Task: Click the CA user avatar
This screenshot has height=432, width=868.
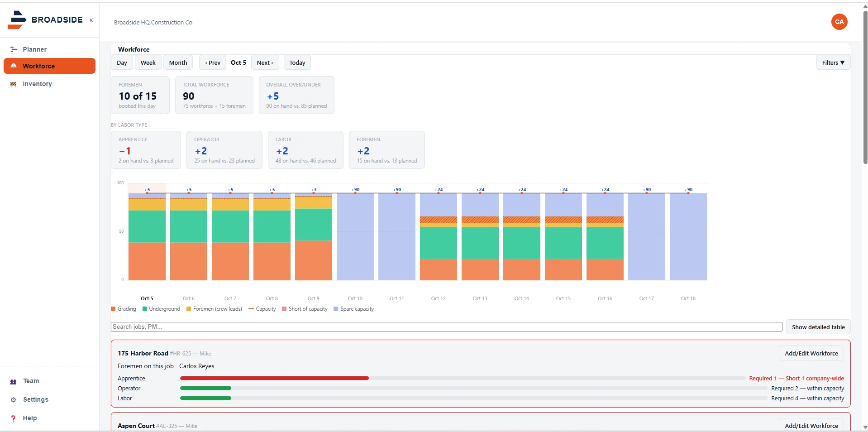Action: tap(839, 22)
